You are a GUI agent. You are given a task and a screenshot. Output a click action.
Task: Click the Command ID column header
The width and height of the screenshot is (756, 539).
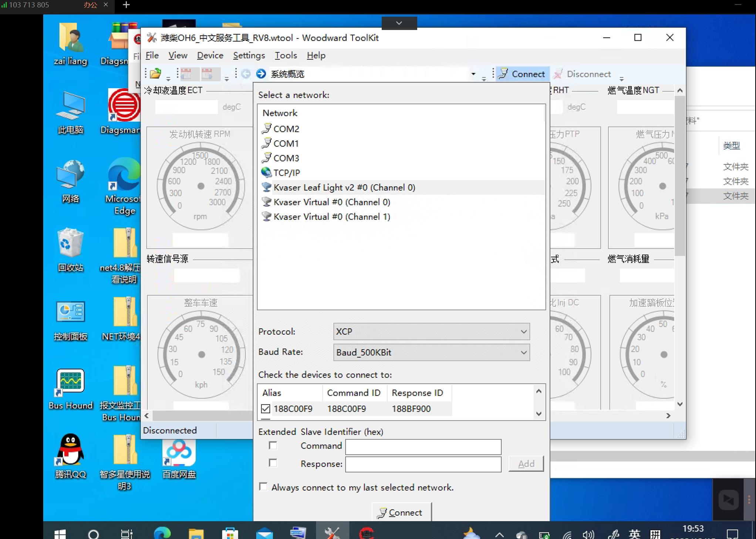tap(355, 393)
